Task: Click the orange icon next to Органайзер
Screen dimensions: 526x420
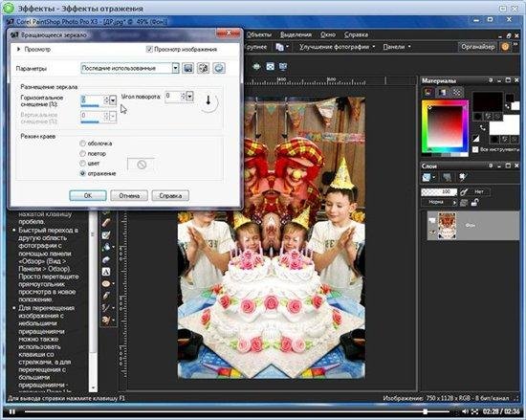Action: pos(505,47)
